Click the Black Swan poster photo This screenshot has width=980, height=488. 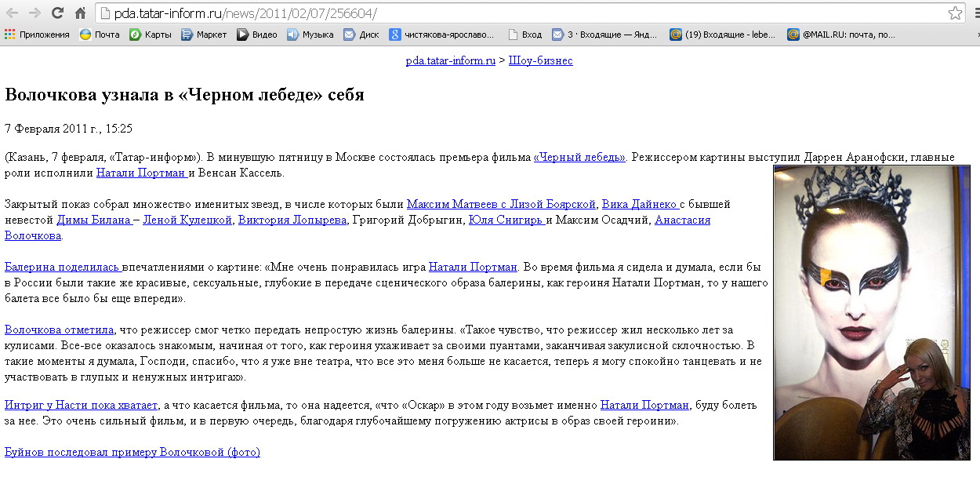click(x=872, y=312)
